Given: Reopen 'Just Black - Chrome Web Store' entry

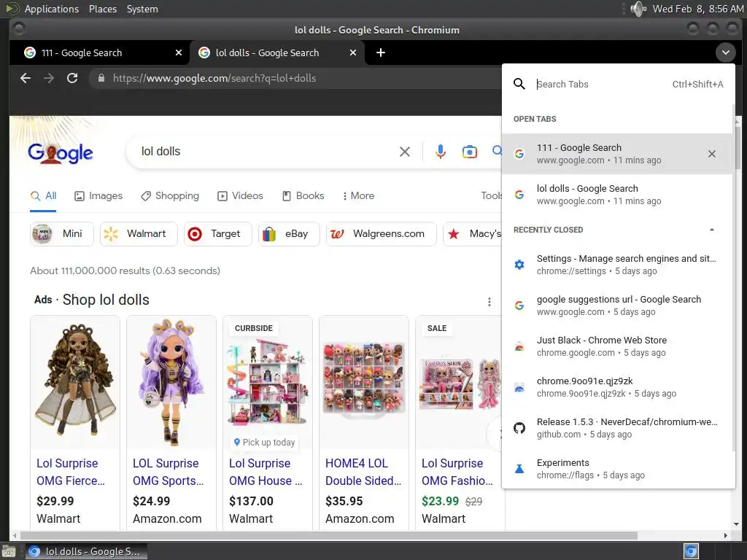Looking at the screenshot, I should [618, 346].
